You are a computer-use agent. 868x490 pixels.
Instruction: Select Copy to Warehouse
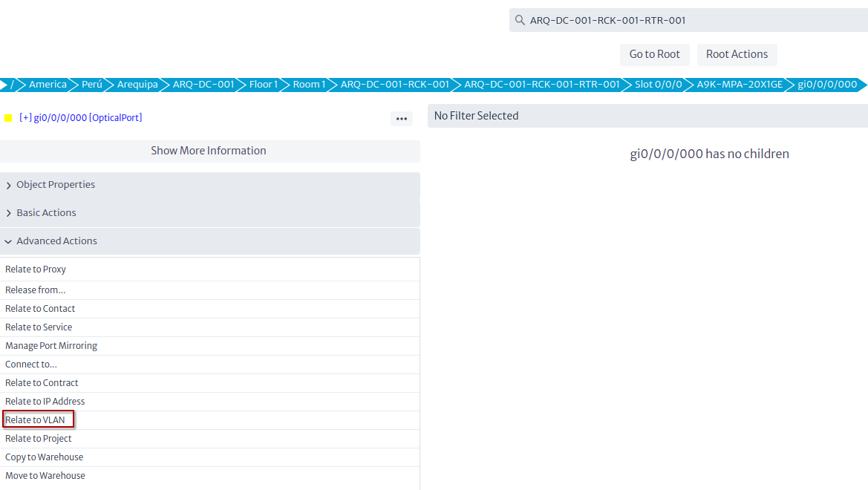click(x=210, y=457)
